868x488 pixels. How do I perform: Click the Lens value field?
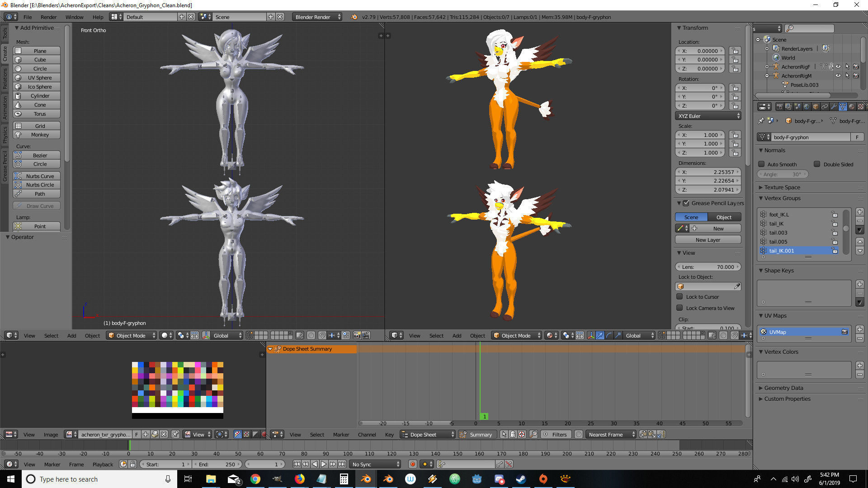pos(708,267)
